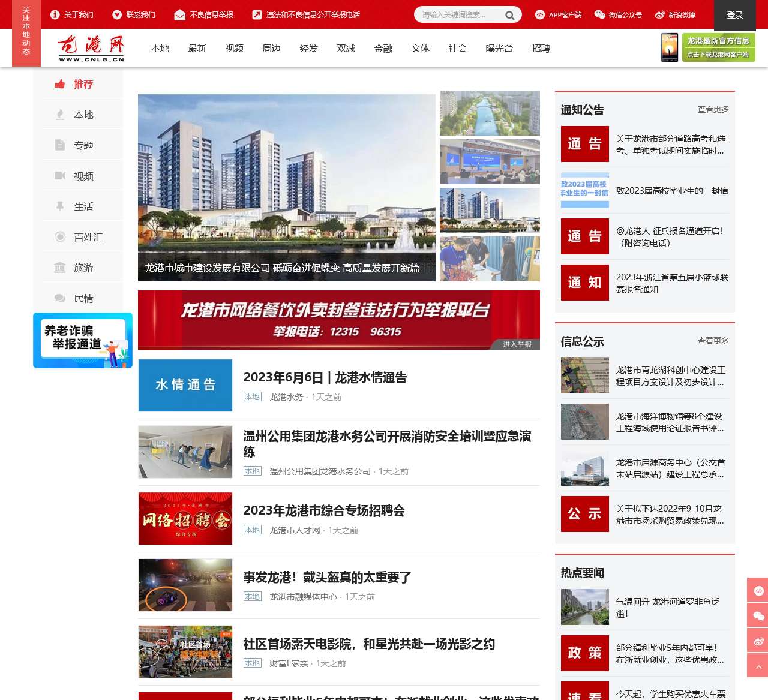This screenshot has height=700, width=768.
Task: Click the 登录 login button
Action: pyautogui.click(x=735, y=15)
